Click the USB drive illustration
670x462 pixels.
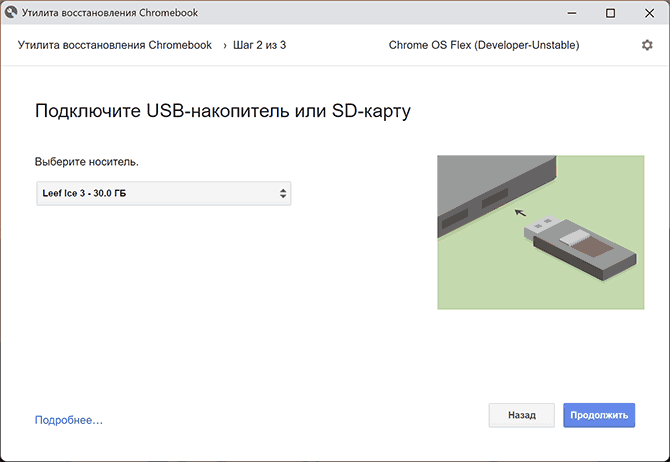point(541,232)
